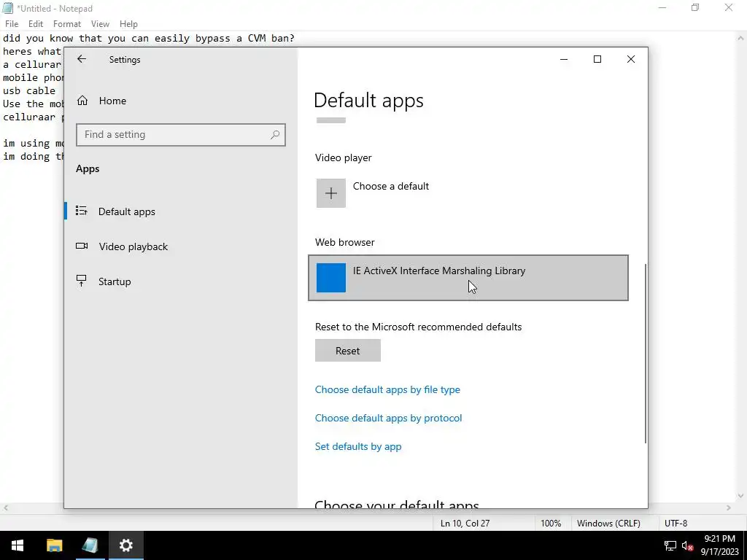This screenshot has height=560, width=747.
Task: Open the Windows Start menu
Action: pyautogui.click(x=18, y=545)
